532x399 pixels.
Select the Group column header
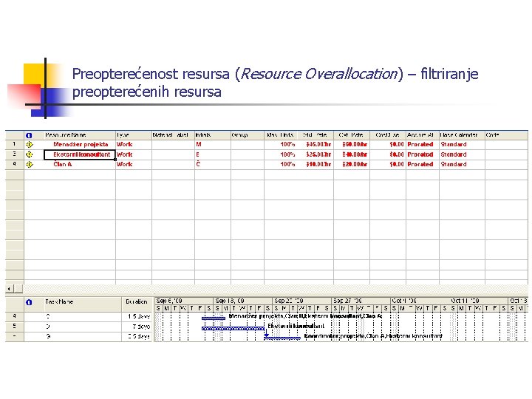248,135
